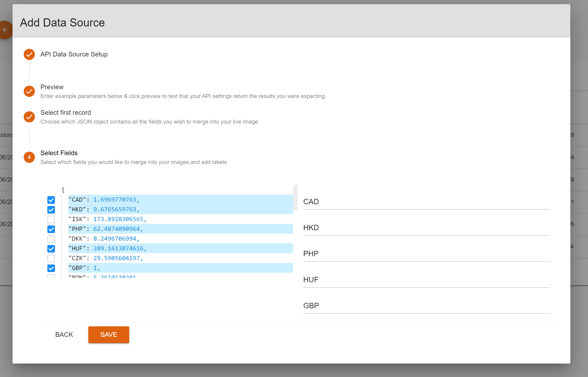Click the JSON field list scrollbar

(x=295, y=197)
